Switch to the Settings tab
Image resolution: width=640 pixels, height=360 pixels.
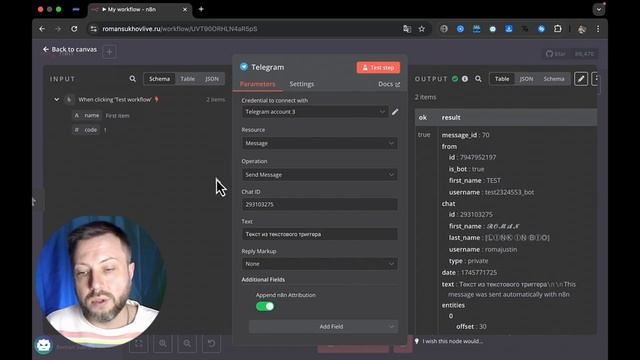(302, 84)
